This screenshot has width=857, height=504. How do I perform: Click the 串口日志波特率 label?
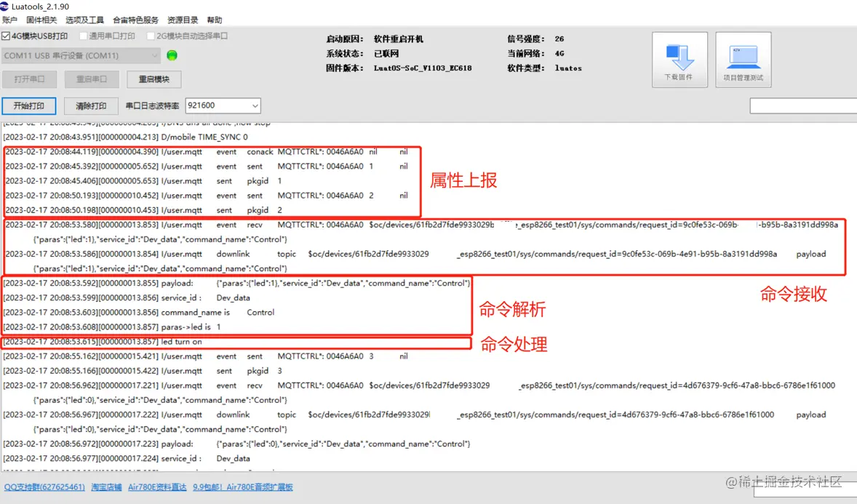point(153,106)
